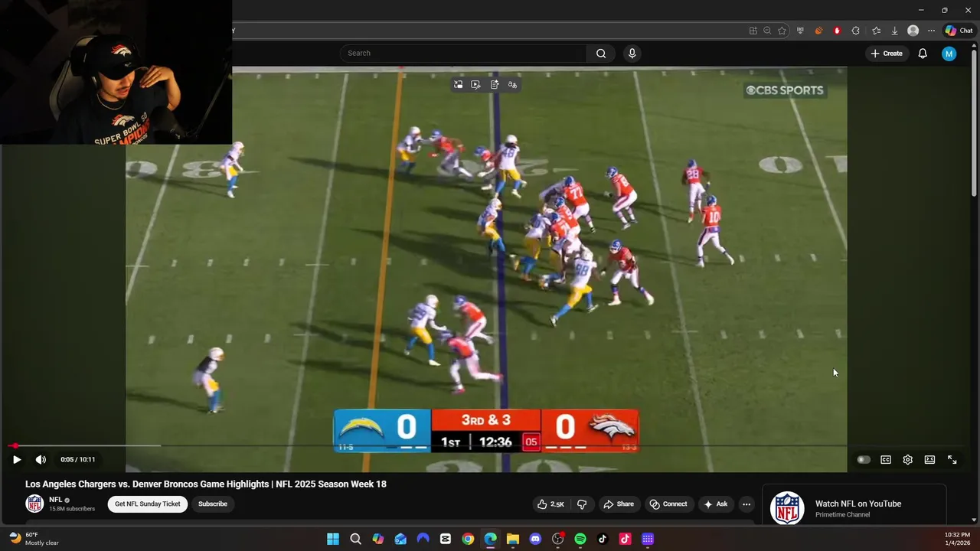The image size is (980, 551).
Task: Open the clock showing 10:32 PM
Action: click(x=957, y=539)
